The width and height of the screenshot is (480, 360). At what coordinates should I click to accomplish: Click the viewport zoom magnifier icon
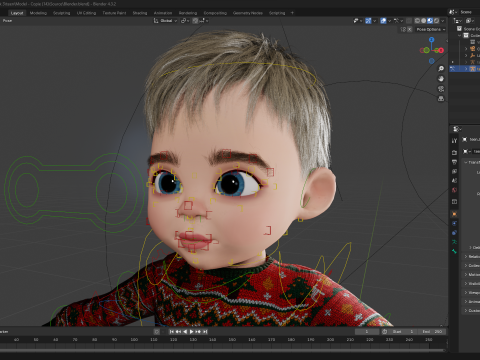pos(441,68)
